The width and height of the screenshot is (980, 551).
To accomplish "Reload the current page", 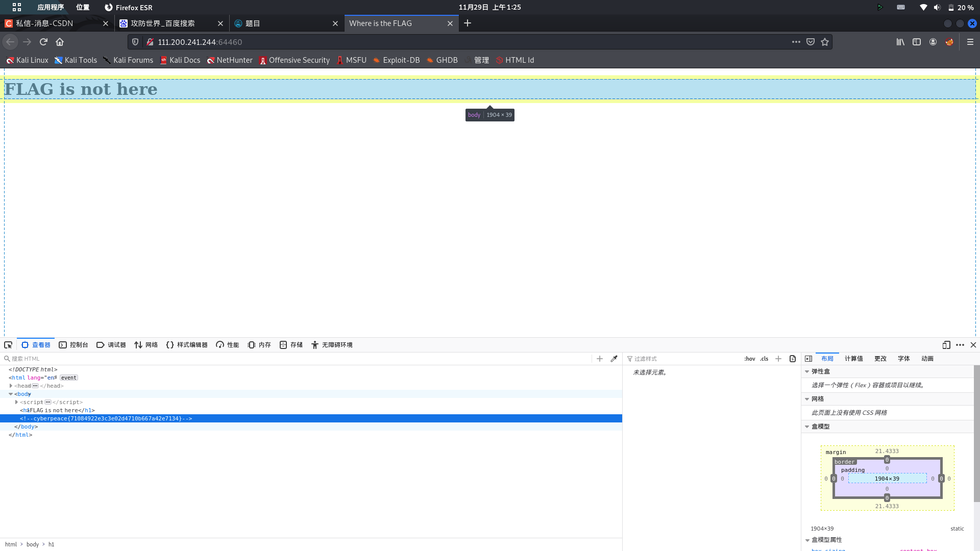I will coord(43,42).
